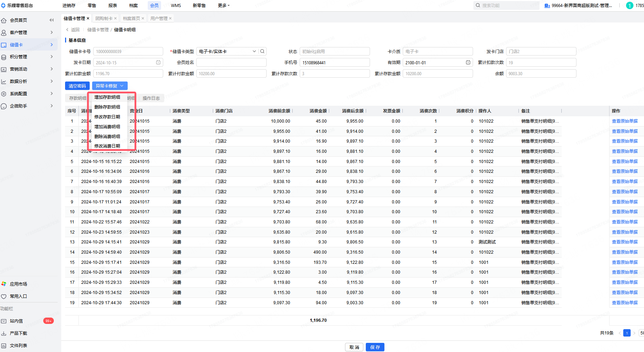644x352 pixels.
Task: Click the 营销活动 sidebar icon
Action: pyautogui.click(x=4, y=69)
